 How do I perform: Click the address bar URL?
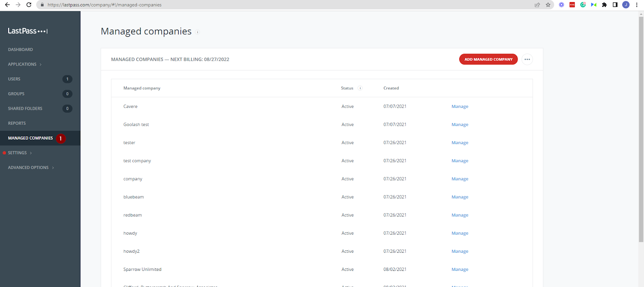click(x=105, y=5)
